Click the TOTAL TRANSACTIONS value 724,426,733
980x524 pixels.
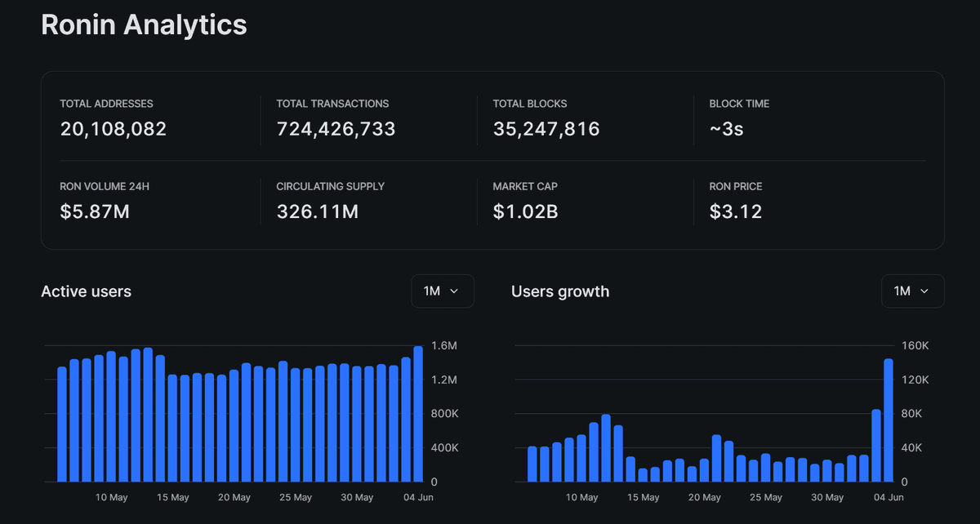tap(336, 128)
